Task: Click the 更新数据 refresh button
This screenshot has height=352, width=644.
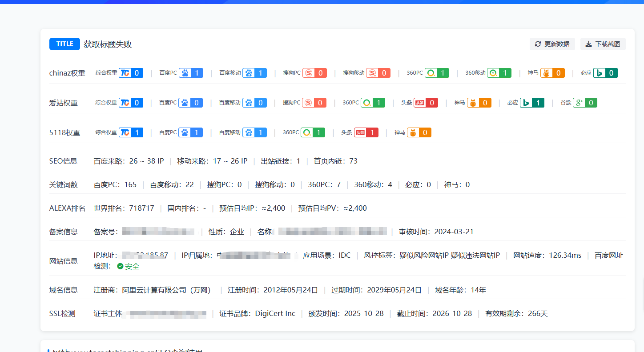Action: 552,44
